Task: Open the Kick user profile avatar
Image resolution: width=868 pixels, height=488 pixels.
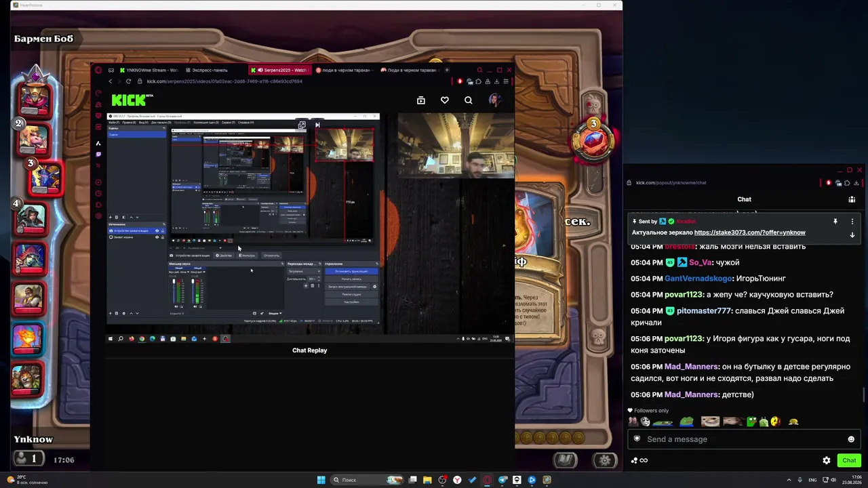Action: click(494, 100)
